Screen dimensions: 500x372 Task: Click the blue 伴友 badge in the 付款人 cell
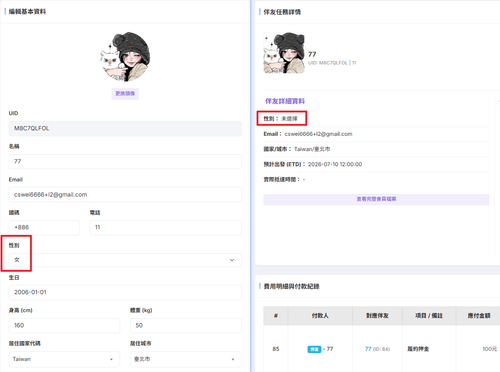[x=314, y=349]
